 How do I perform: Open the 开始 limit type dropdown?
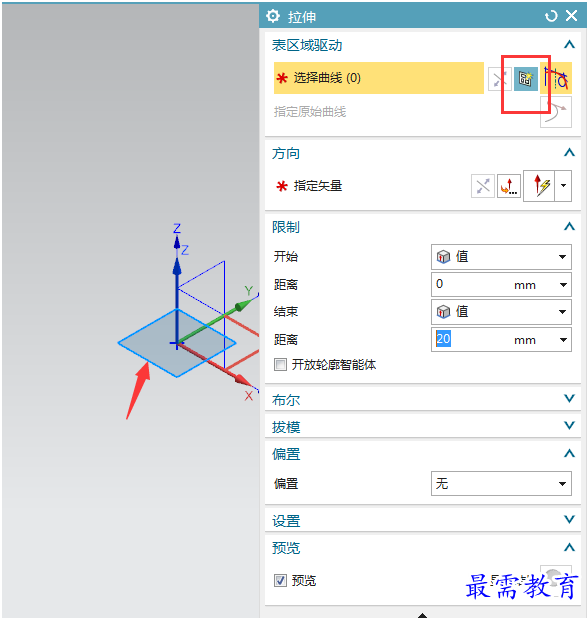[x=501, y=257]
